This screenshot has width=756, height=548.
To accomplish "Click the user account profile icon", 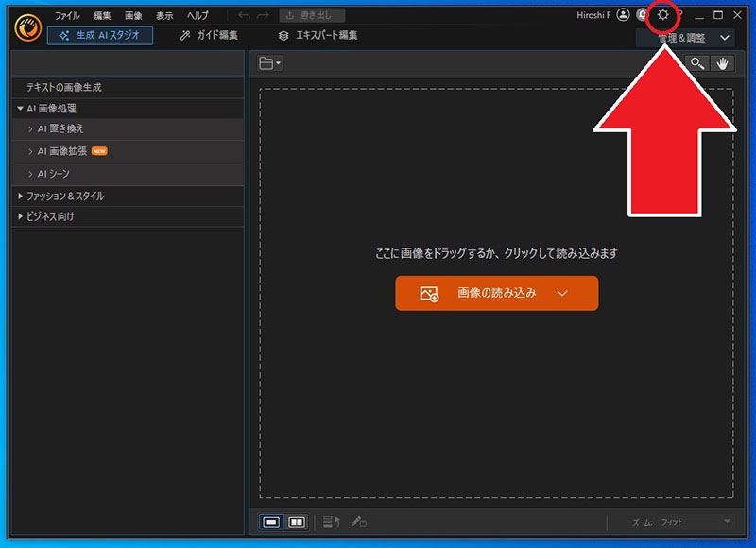I will (x=623, y=15).
